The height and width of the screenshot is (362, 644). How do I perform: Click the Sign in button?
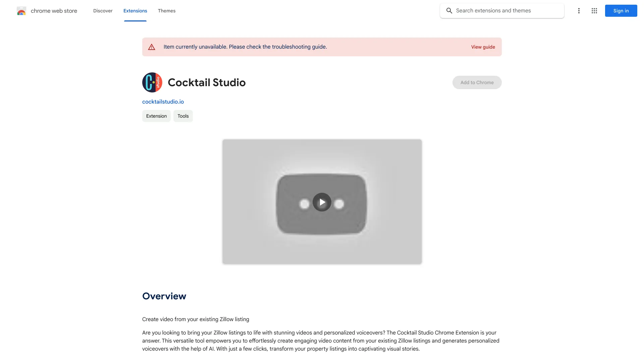(x=621, y=11)
